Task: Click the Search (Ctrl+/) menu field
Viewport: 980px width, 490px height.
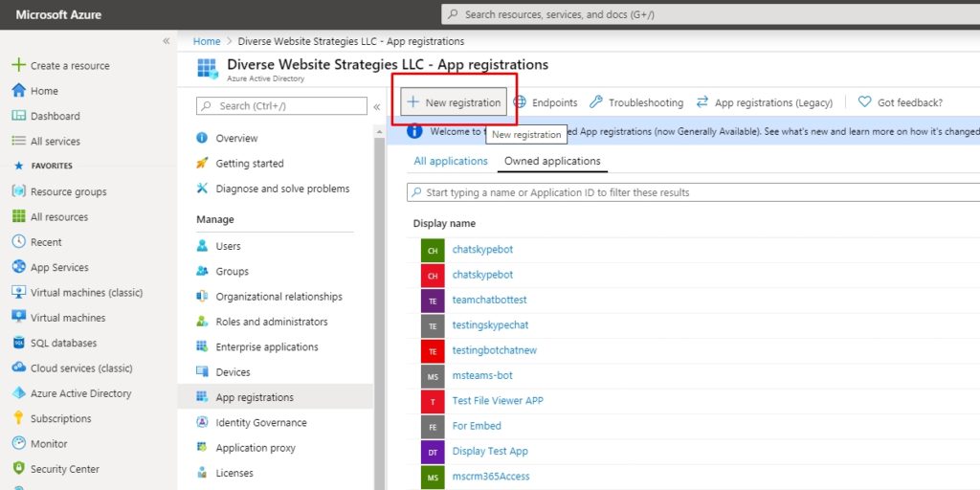Action: pyautogui.click(x=281, y=106)
